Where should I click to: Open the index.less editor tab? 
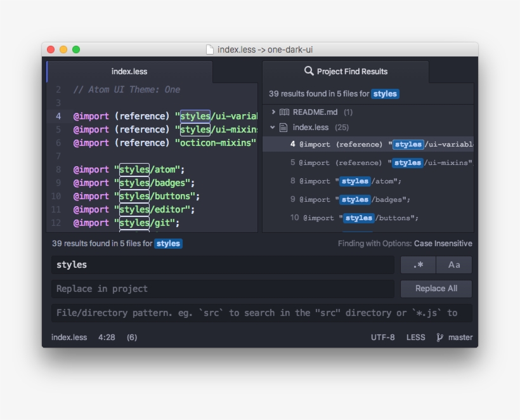(129, 71)
